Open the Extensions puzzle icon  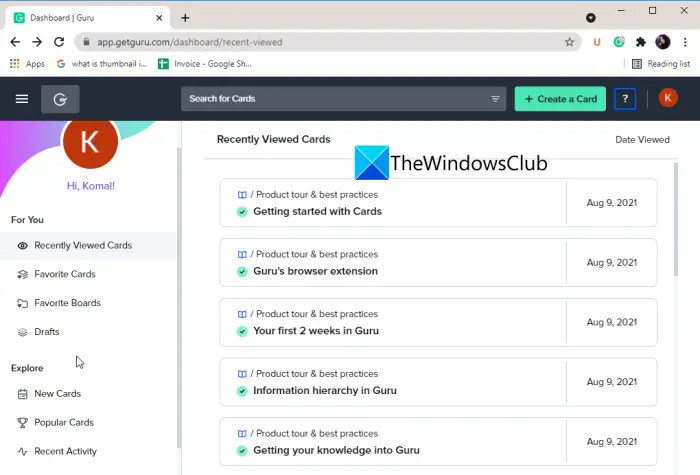(641, 42)
